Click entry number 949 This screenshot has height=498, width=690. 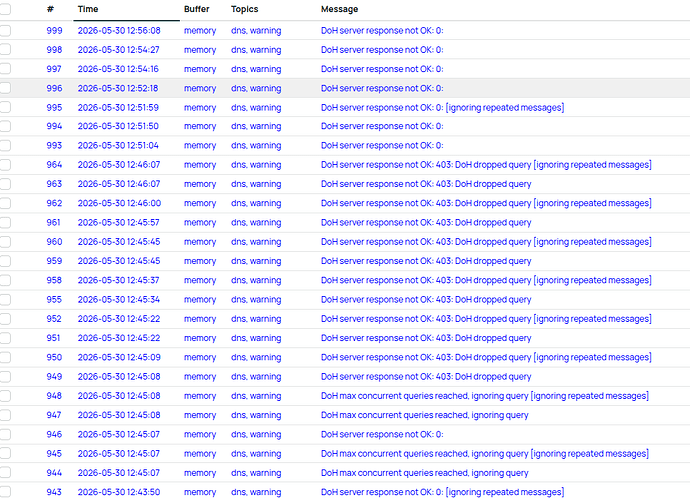54,377
